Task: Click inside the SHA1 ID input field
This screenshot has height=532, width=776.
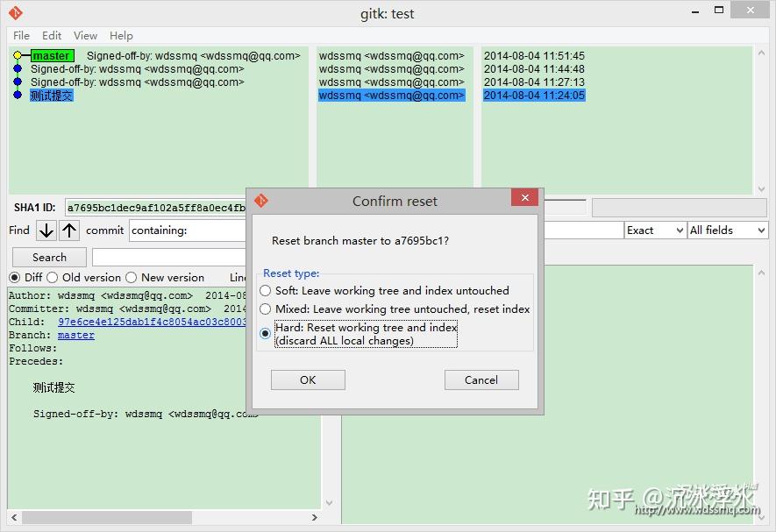Action: point(158,208)
